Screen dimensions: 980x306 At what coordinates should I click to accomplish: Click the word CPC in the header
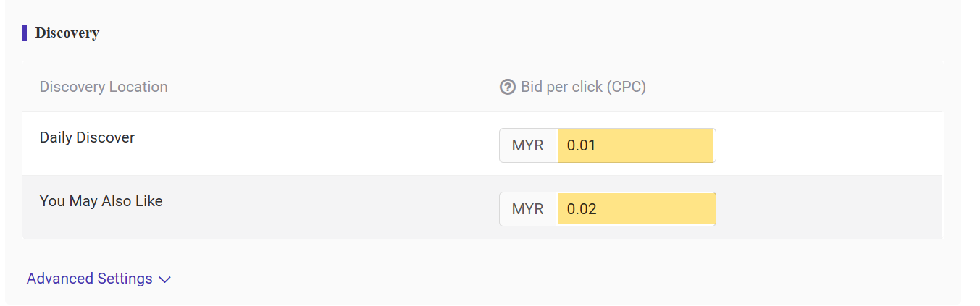[627, 87]
